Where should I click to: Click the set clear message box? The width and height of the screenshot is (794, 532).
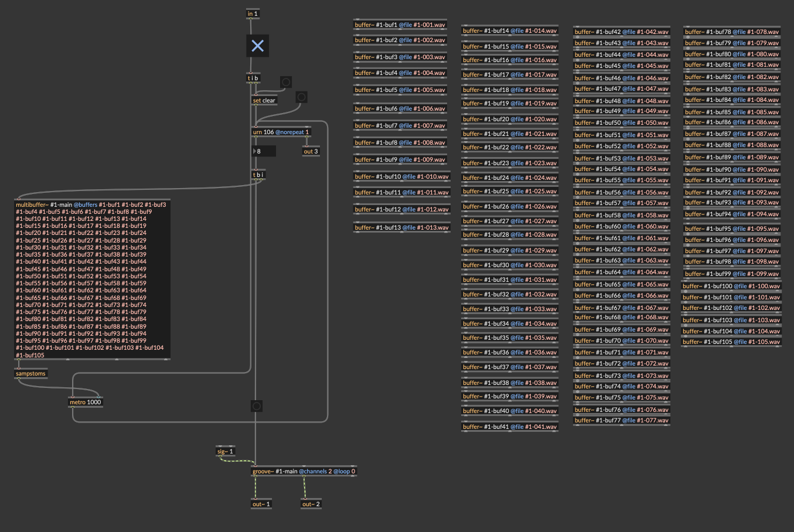(264, 101)
